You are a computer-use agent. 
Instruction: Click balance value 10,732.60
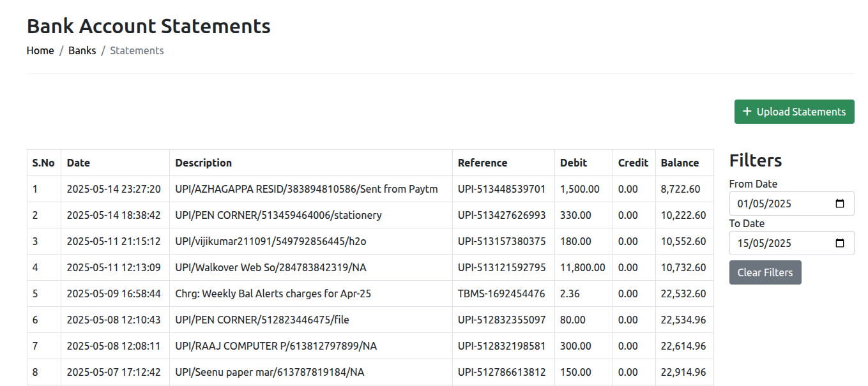pyautogui.click(x=683, y=267)
